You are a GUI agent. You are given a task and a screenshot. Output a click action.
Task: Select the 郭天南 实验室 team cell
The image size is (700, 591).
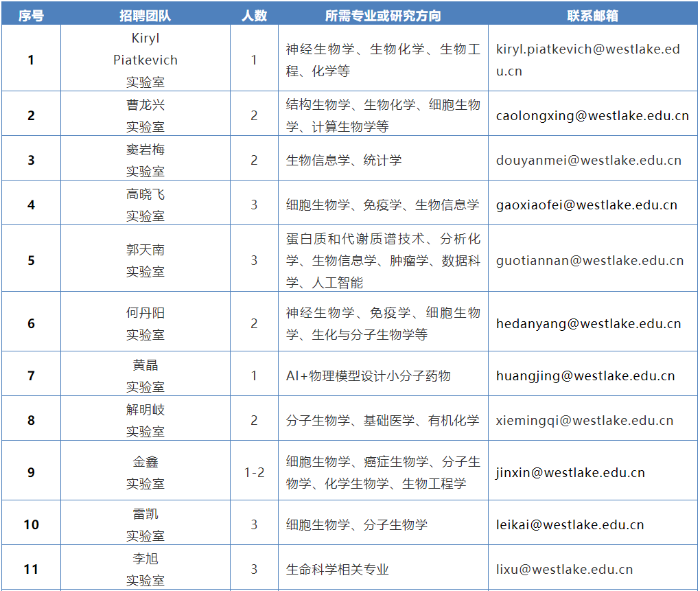click(145, 259)
